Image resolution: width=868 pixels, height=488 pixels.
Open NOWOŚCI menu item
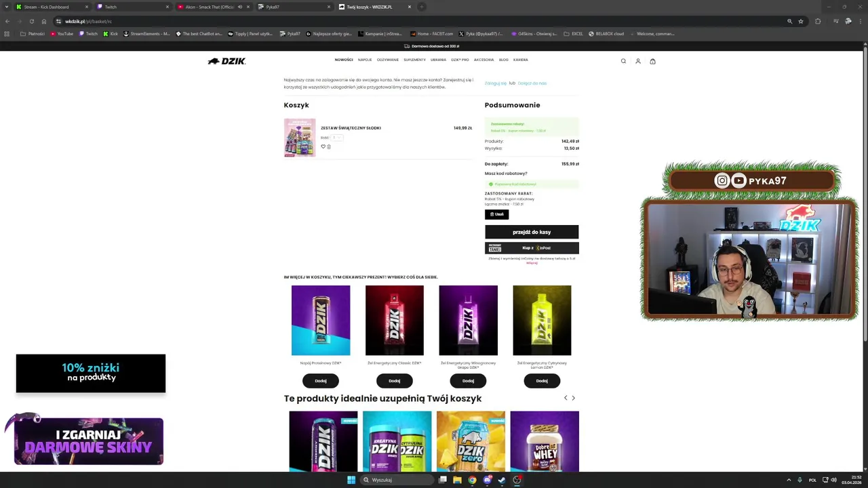(x=344, y=60)
